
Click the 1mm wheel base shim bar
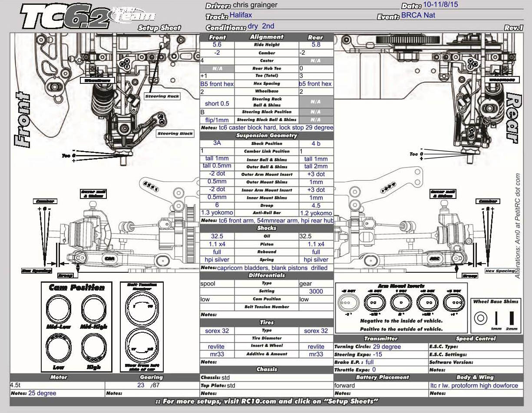pyautogui.click(x=496, y=318)
